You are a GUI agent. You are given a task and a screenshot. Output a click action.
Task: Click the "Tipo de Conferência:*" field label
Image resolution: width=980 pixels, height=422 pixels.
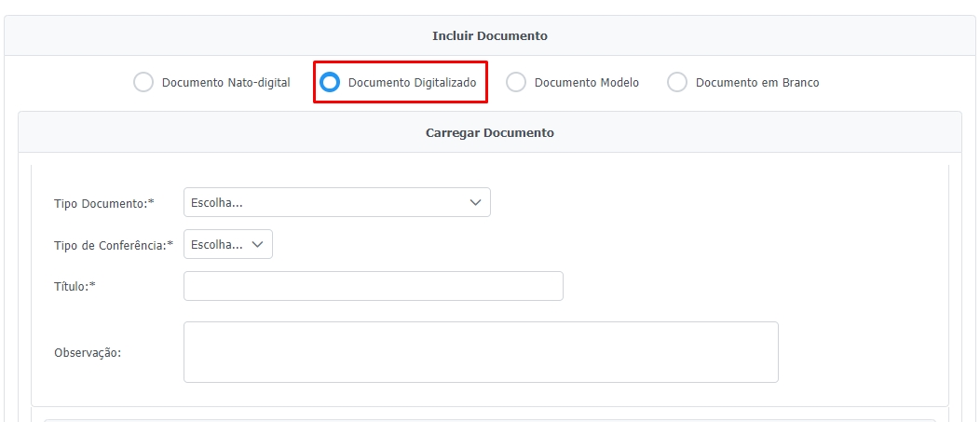point(114,245)
